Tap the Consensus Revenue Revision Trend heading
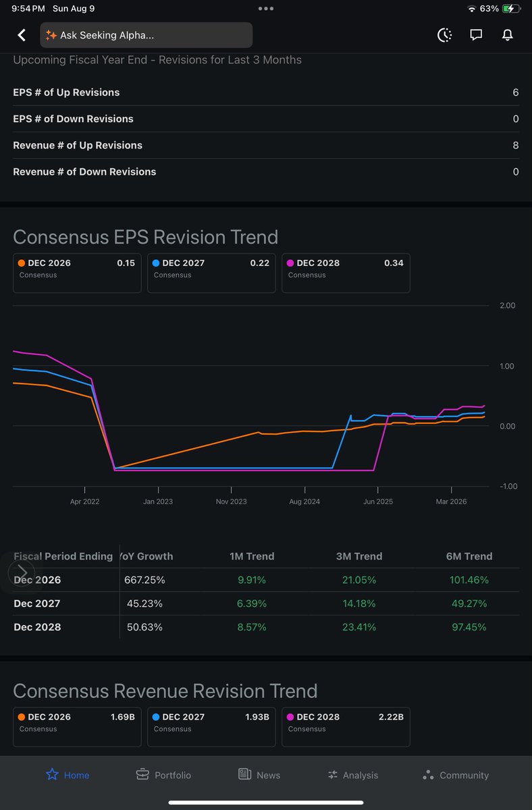The height and width of the screenshot is (810, 532). coord(165,691)
